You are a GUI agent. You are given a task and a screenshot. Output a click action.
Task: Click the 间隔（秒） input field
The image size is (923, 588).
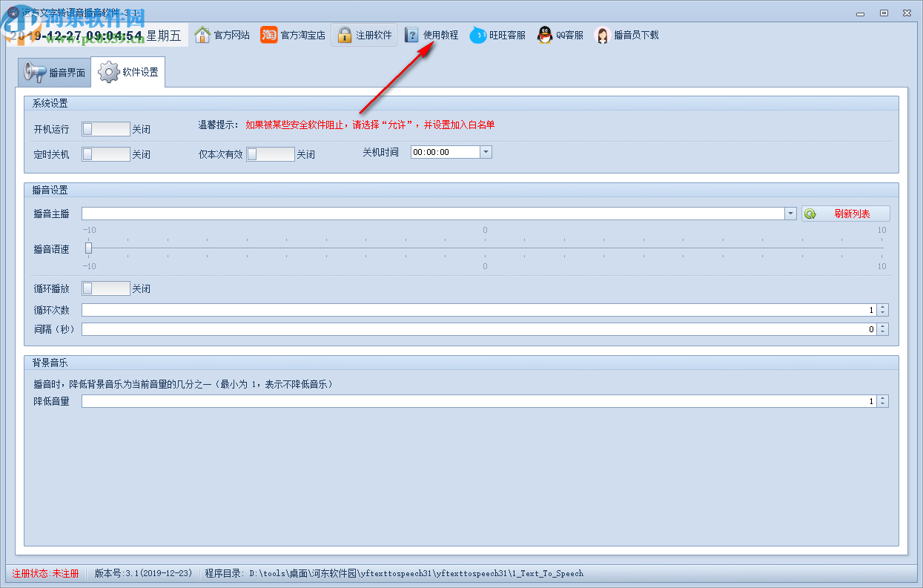pyautogui.click(x=479, y=329)
